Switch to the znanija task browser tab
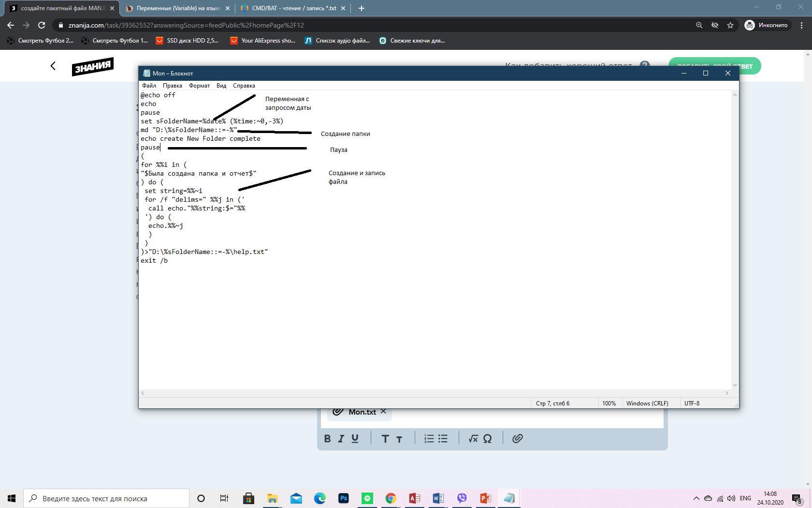 click(63, 8)
